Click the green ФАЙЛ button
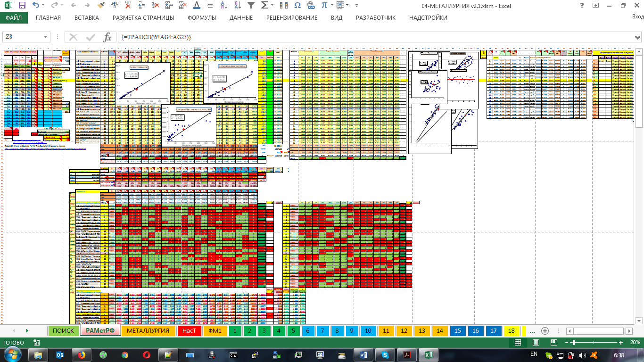 click(x=14, y=18)
